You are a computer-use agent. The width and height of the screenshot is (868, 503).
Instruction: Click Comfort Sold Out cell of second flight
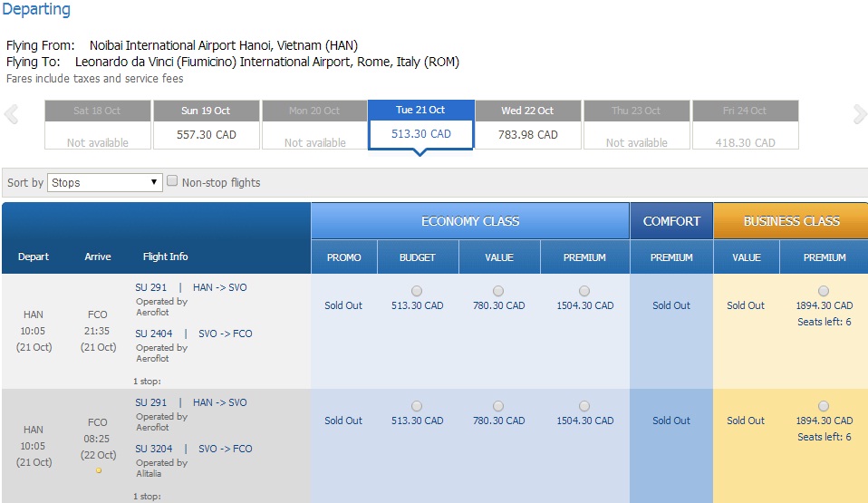671,421
